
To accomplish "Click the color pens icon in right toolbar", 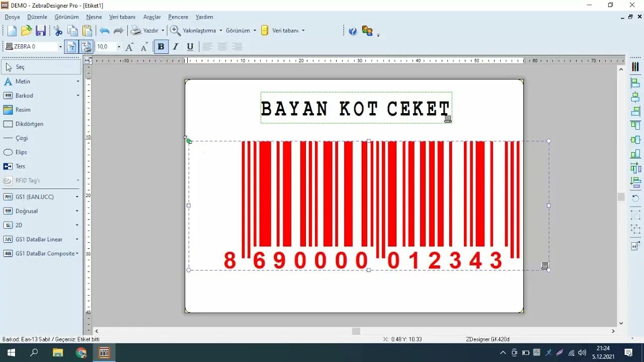I will tap(635, 67).
